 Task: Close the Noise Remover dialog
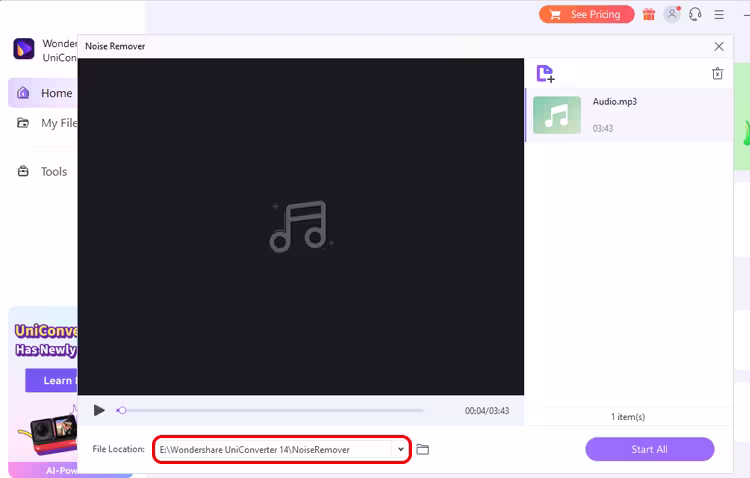click(718, 46)
